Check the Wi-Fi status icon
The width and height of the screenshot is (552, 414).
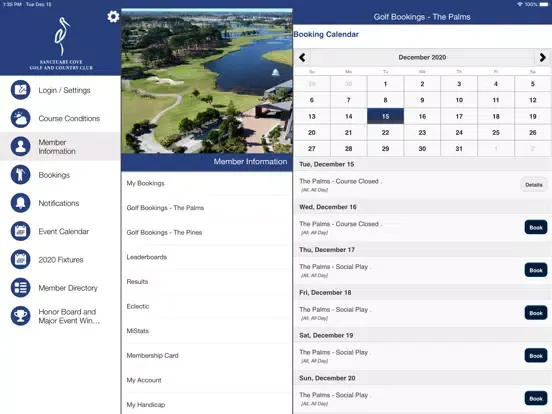[520, 4]
